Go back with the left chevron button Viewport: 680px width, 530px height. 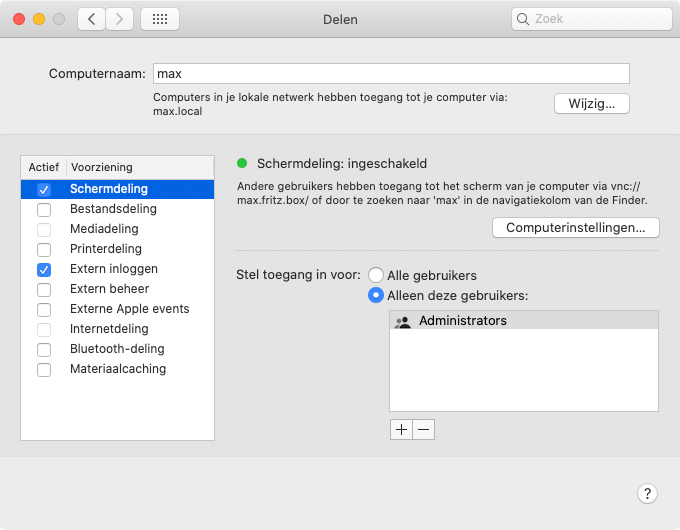pos(92,19)
